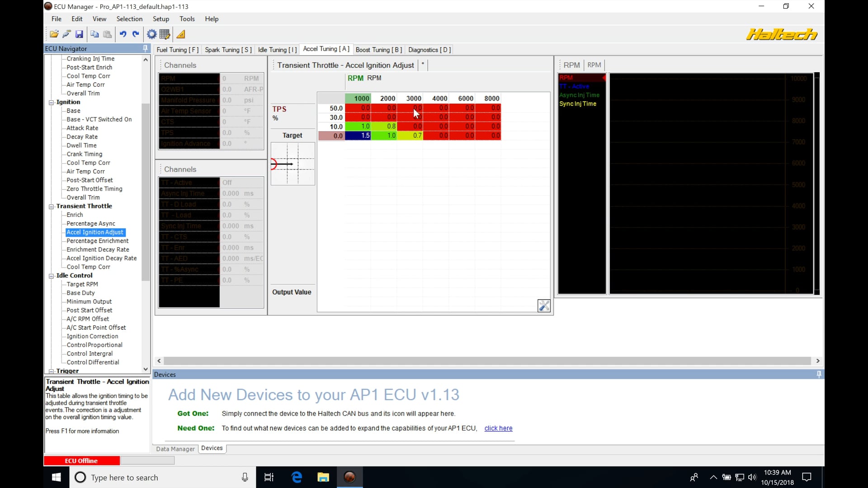Click the triangle calibration toolbar icon
The height and width of the screenshot is (488, 868).
pyautogui.click(x=180, y=34)
